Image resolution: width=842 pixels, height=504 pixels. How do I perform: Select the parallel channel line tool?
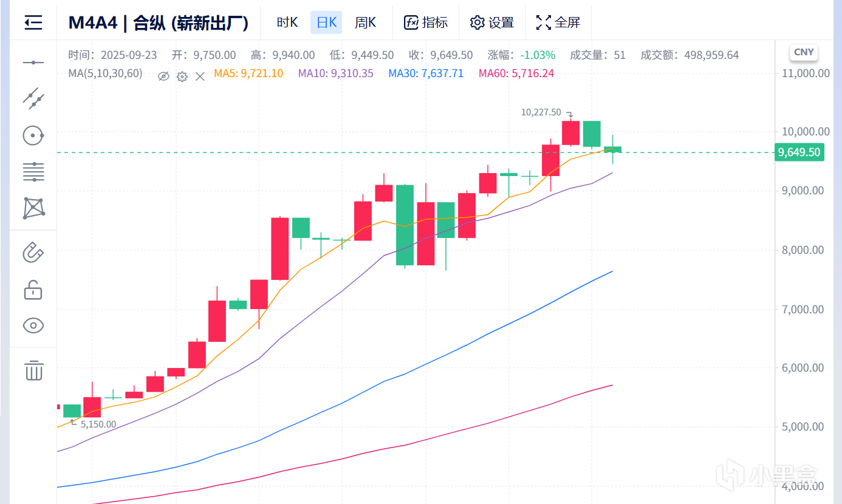[33, 98]
